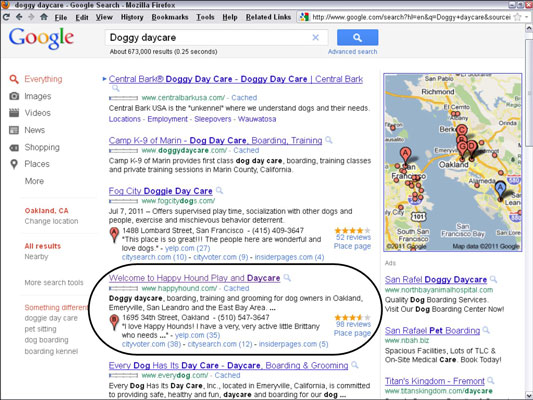The width and height of the screenshot is (533, 400).
Task: Preview Titan's Kingdom ad magnifier icon
Action: coord(491,381)
